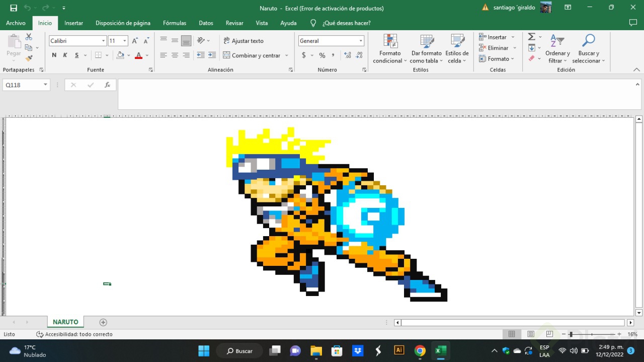
Task: Click the Save icon in title bar
Action: point(14,8)
